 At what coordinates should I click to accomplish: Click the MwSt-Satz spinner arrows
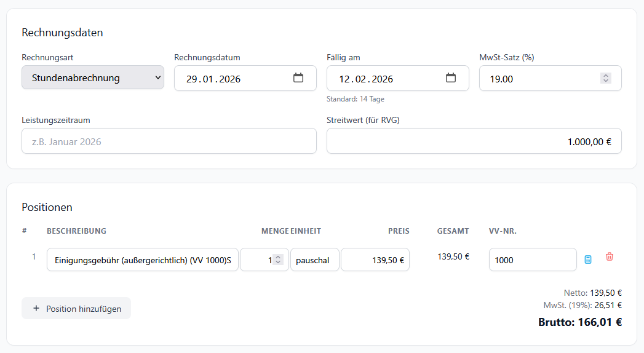[x=606, y=78]
